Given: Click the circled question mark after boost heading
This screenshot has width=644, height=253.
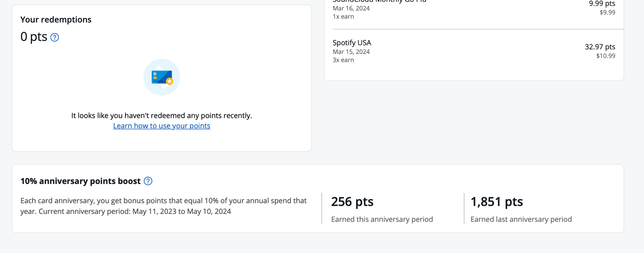Looking at the screenshot, I should point(148,181).
